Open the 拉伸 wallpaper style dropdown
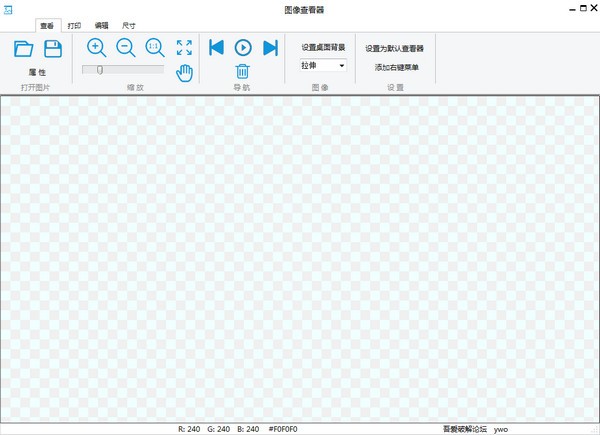600x435 pixels. pos(322,65)
